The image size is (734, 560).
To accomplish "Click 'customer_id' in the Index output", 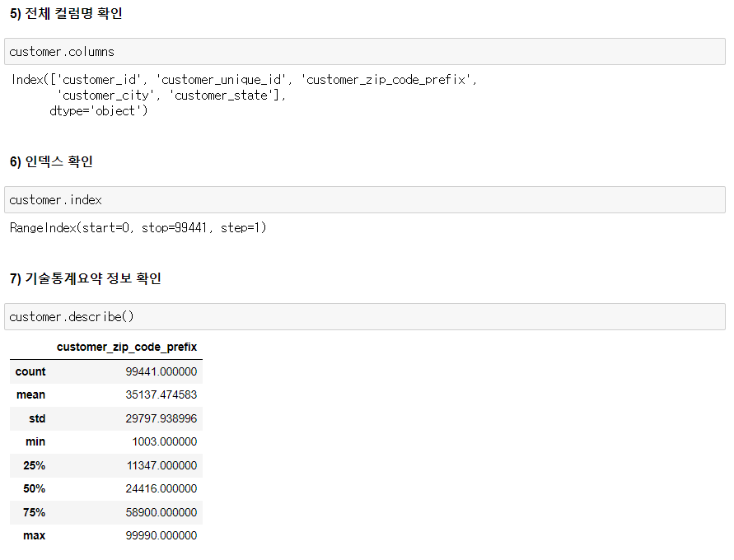I will pyautogui.click(x=99, y=80).
